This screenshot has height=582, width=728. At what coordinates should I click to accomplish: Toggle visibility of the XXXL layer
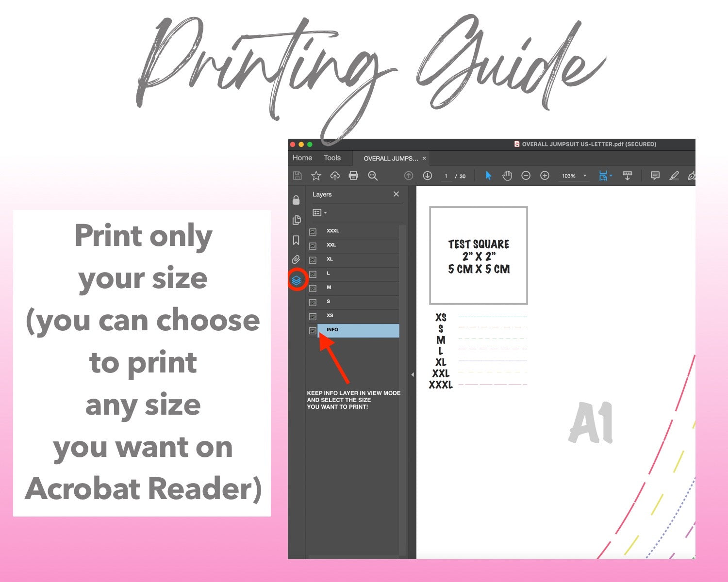tap(313, 232)
